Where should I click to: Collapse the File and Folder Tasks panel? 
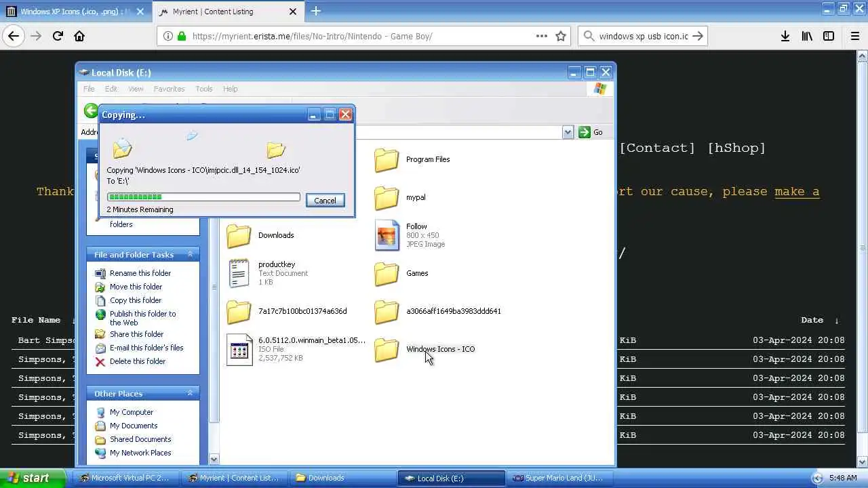click(x=190, y=255)
